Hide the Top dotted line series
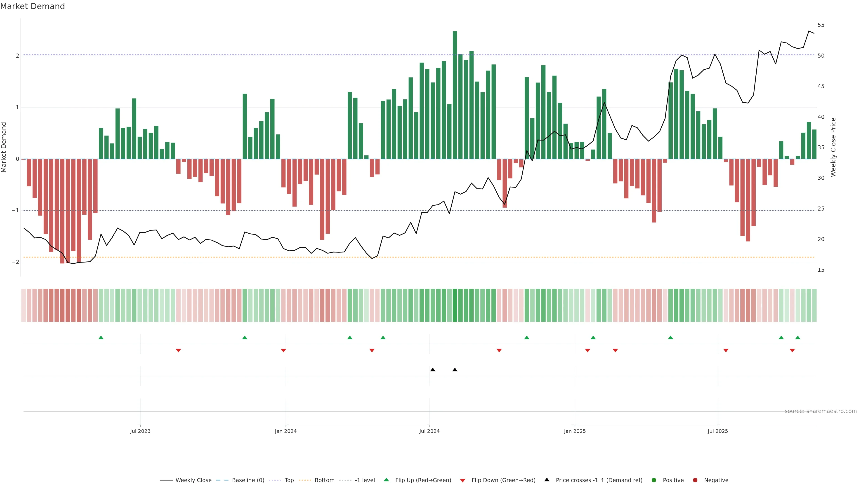This screenshot has height=488, width=868. 289,480
